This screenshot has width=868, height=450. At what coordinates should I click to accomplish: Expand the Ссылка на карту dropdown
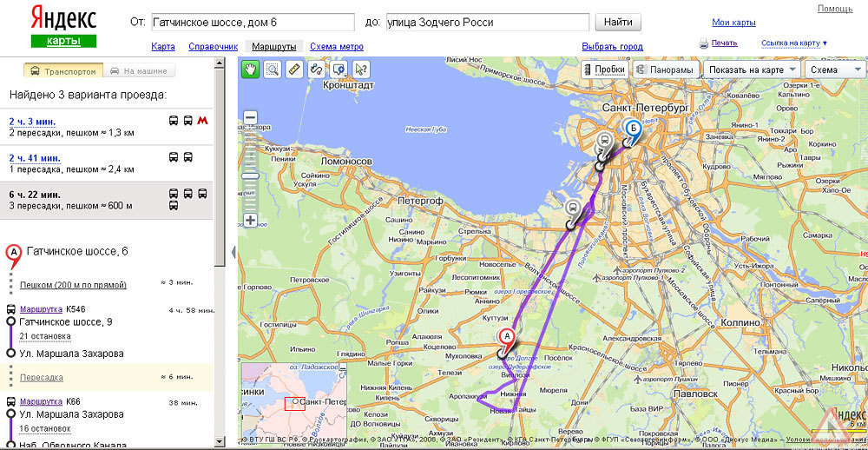tap(794, 43)
